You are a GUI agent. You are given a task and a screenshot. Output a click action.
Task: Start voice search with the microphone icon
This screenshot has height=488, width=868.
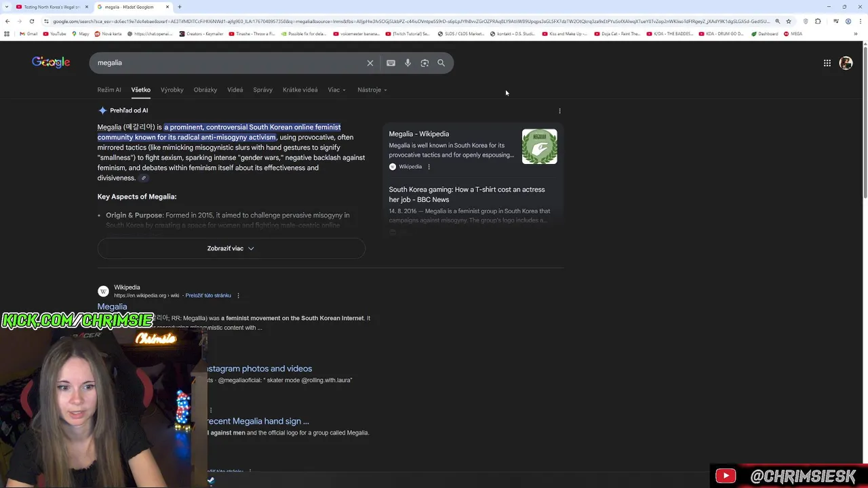tap(408, 63)
